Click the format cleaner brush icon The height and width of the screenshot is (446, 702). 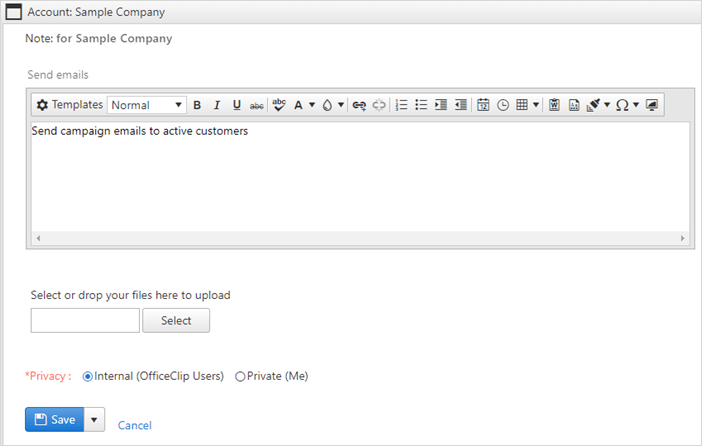click(593, 105)
